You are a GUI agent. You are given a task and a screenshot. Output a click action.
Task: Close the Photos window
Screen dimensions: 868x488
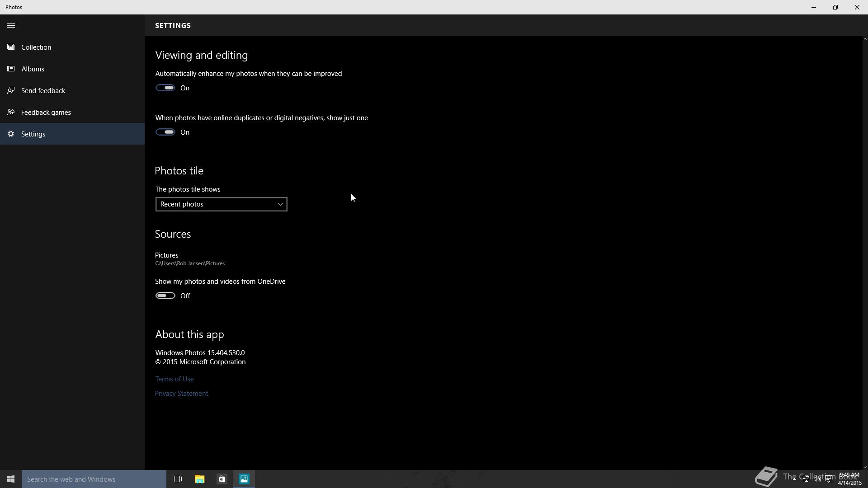pyautogui.click(x=857, y=7)
